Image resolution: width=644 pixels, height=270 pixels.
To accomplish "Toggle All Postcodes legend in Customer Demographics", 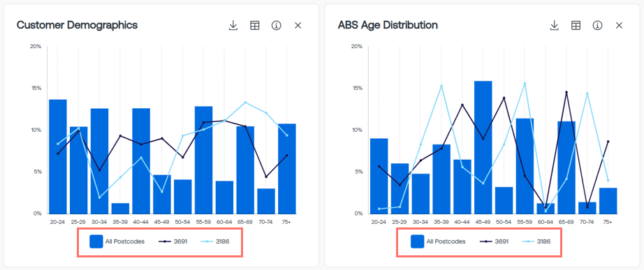I will [117, 241].
